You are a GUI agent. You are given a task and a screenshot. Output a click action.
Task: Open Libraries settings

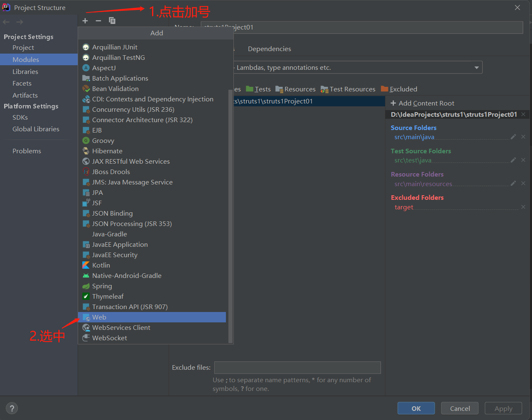pyautogui.click(x=39, y=72)
